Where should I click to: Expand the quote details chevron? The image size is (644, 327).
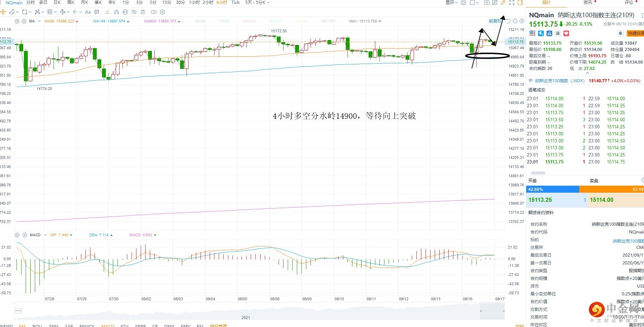coord(587,73)
